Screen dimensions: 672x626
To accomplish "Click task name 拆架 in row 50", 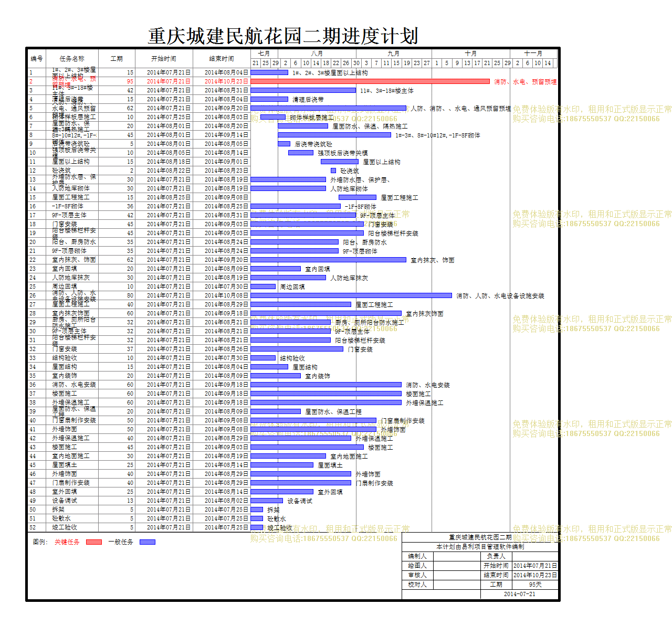I will [58, 510].
